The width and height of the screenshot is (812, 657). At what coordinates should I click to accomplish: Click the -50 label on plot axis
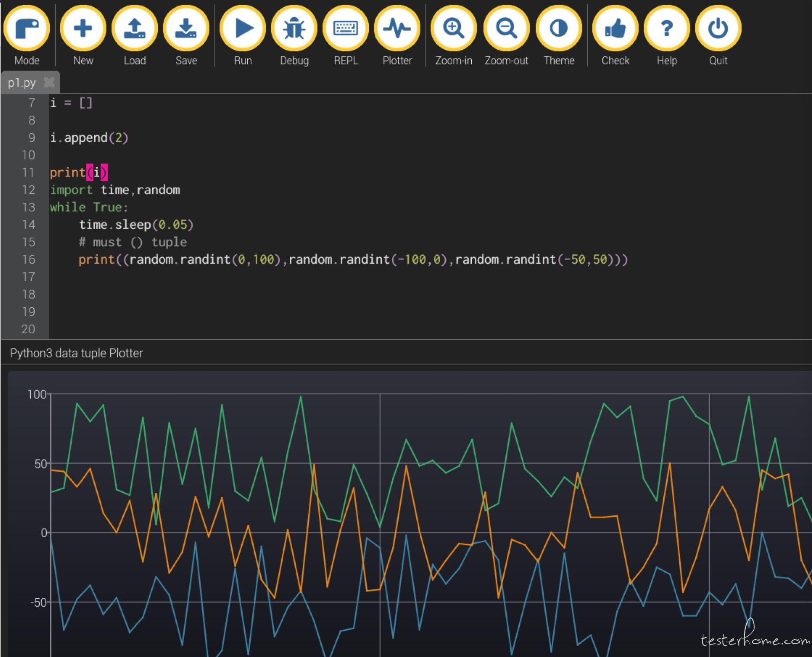coord(38,602)
